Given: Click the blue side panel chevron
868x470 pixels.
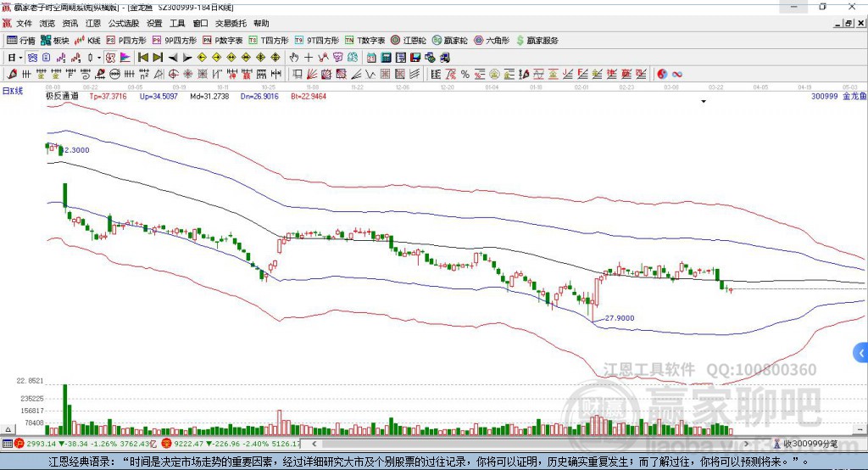Looking at the screenshot, I should [x=860, y=353].
